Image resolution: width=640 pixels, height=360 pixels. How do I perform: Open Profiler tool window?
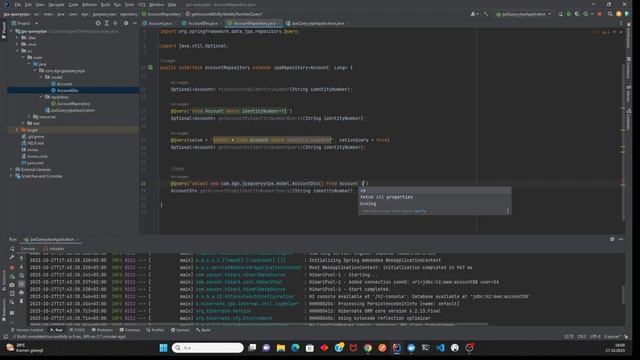[x=155, y=330]
